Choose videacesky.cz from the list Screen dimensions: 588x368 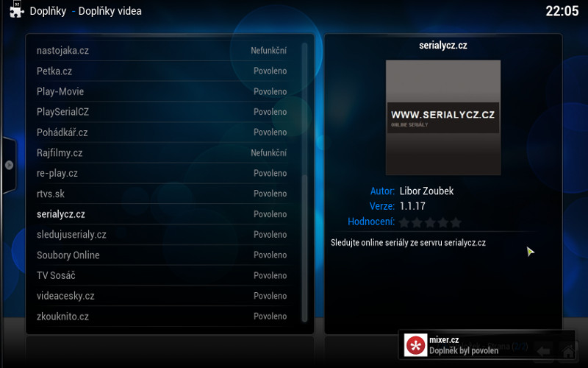pyautogui.click(x=162, y=297)
